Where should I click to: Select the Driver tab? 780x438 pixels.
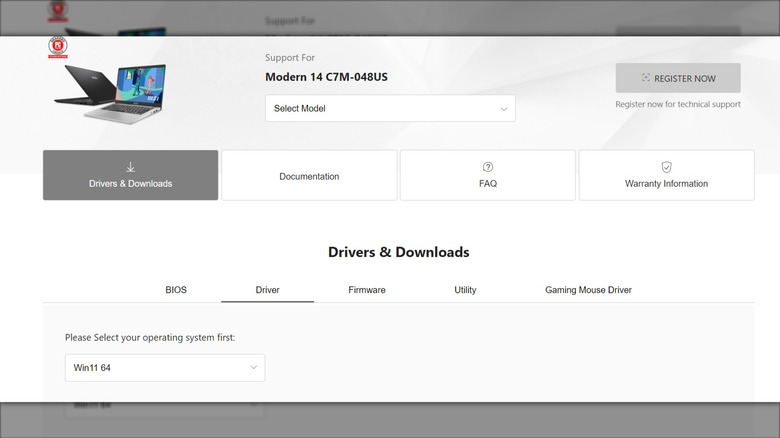pos(267,290)
